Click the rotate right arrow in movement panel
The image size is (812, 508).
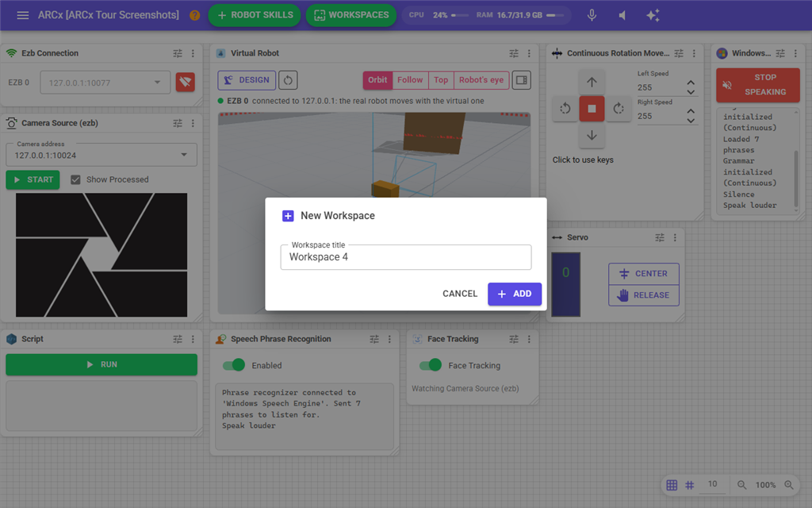pyautogui.click(x=619, y=109)
